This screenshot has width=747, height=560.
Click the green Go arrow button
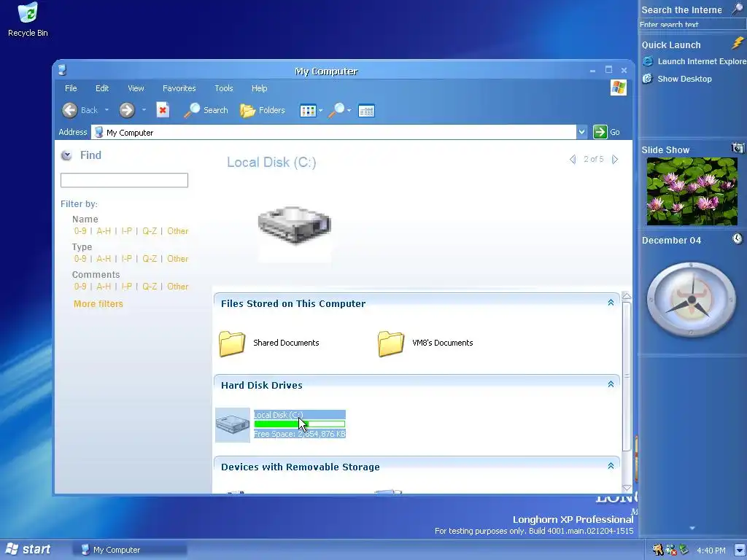(600, 132)
